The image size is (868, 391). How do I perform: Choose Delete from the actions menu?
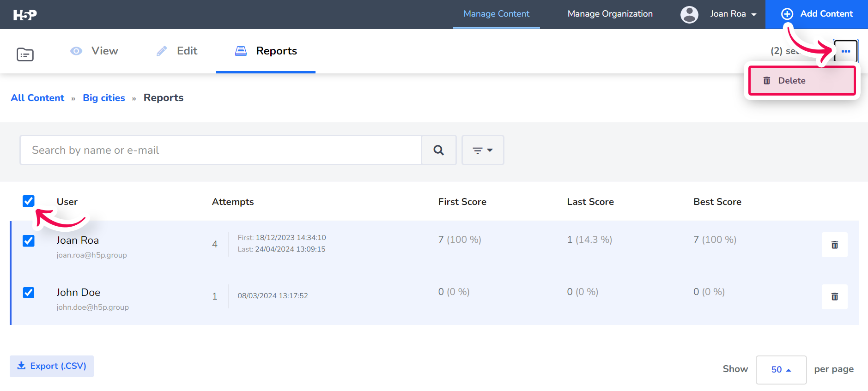[802, 81]
